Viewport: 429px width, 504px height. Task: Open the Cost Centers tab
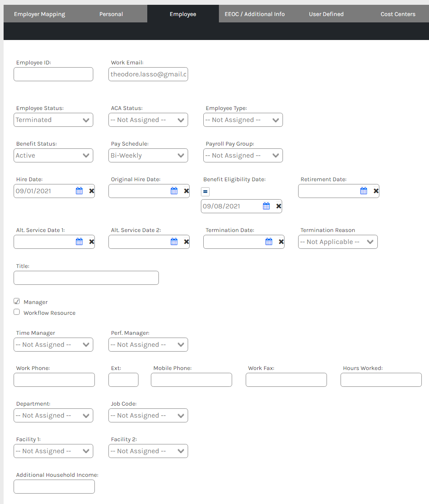[x=398, y=14]
